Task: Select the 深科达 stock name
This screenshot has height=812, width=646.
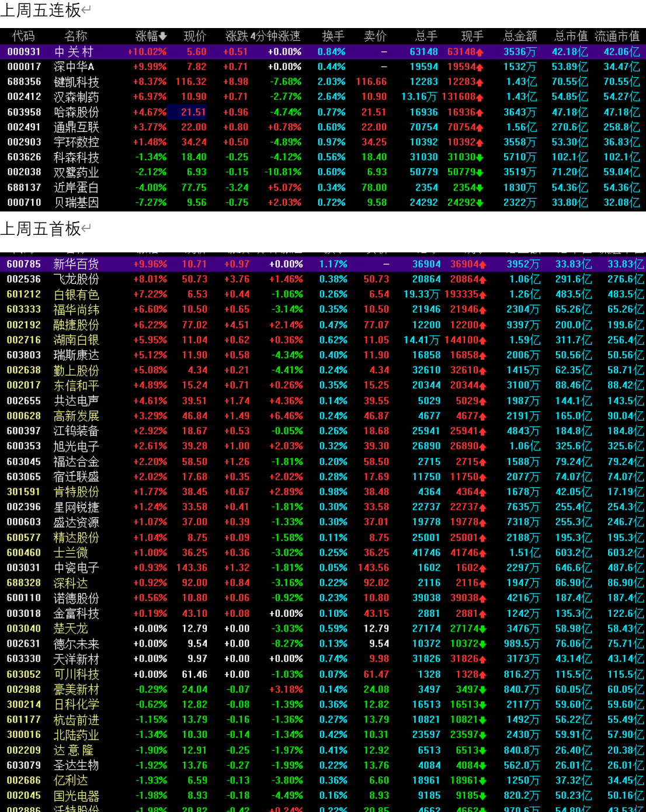Action: (71, 583)
